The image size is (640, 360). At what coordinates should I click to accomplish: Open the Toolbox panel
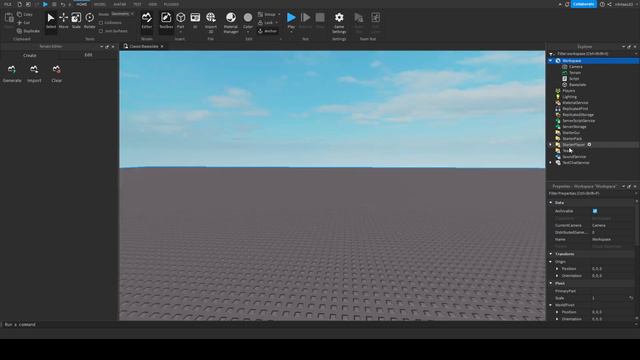tap(166, 21)
